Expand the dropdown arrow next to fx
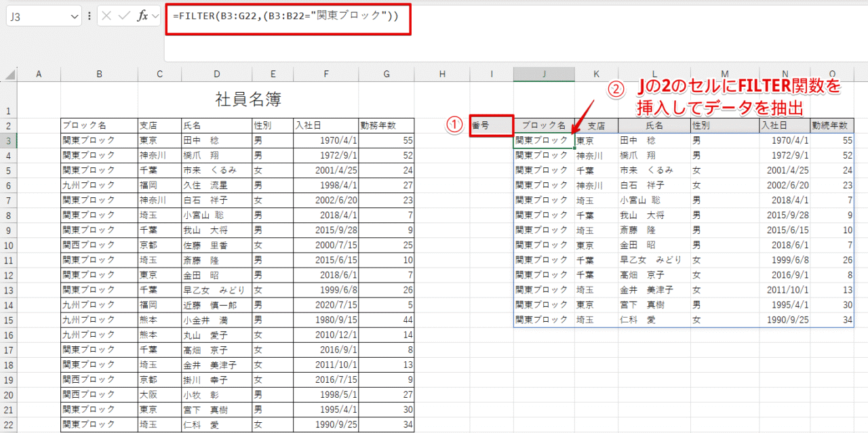868x433 pixels. [x=156, y=16]
